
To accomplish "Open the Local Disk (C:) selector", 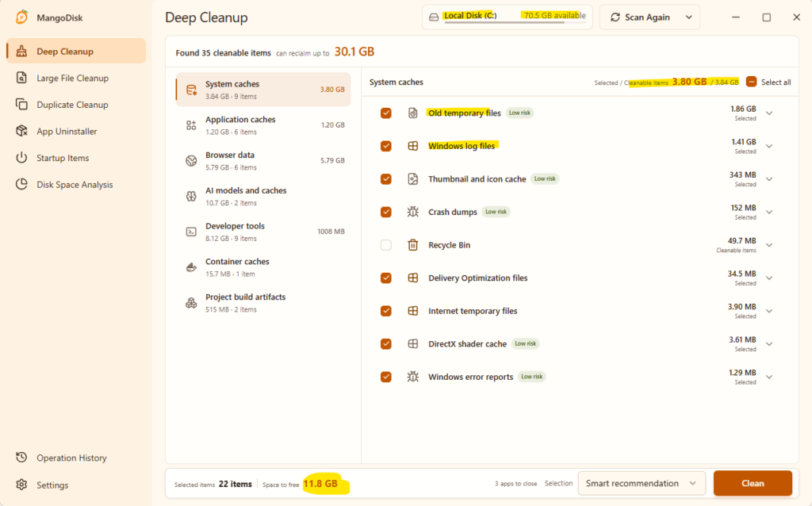I will pyautogui.click(x=507, y=17).
